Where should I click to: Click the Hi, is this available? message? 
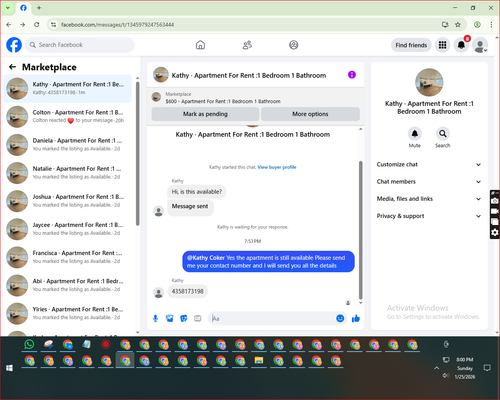[x=196, y=192]
